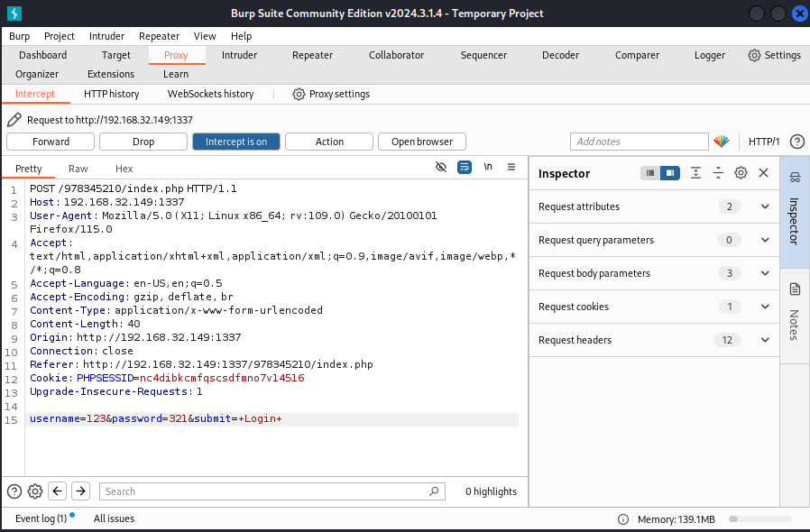This screenshot has width=810, height=532.
Task: Click the pencil edit icon beside request target
Action: pyautogui.click(x=14, y=120)
